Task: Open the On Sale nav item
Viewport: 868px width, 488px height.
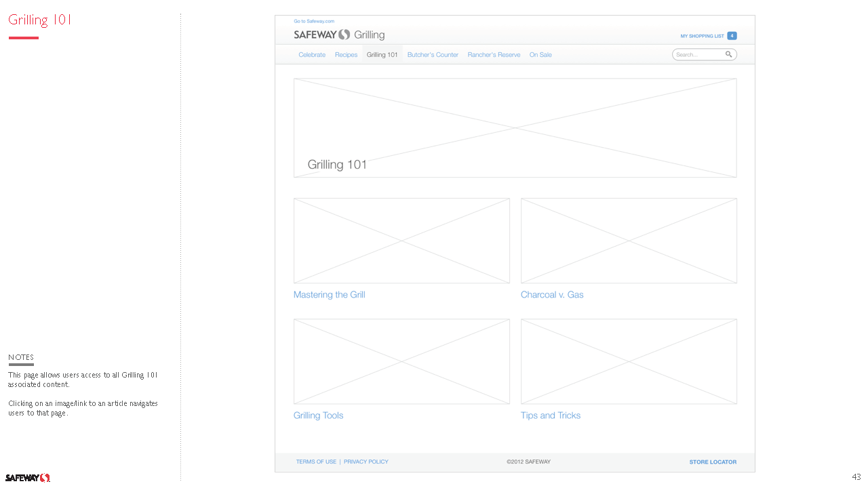Action: (x=540, y=55)
